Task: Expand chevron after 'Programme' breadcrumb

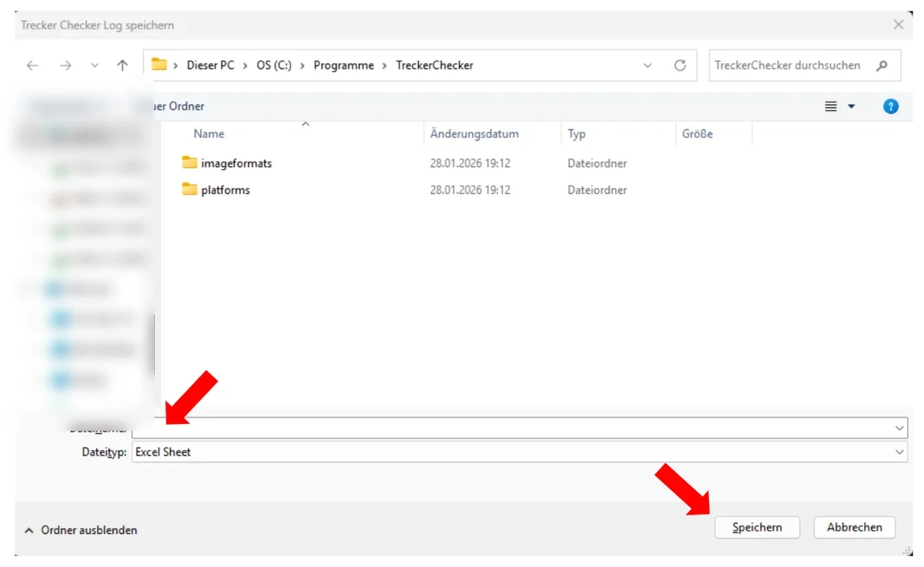Action: (x=385, y=65)
